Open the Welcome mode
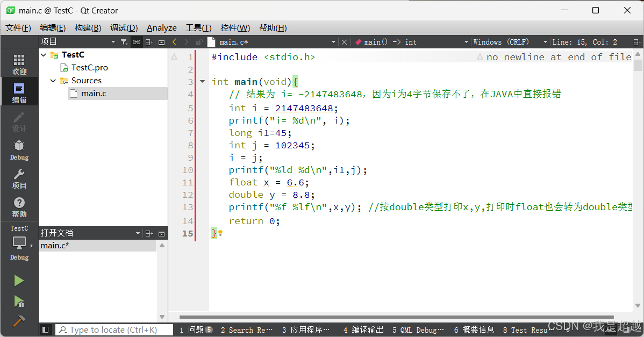Image resolution: width=644 pixels, height=337 pixels. (19, 64)
